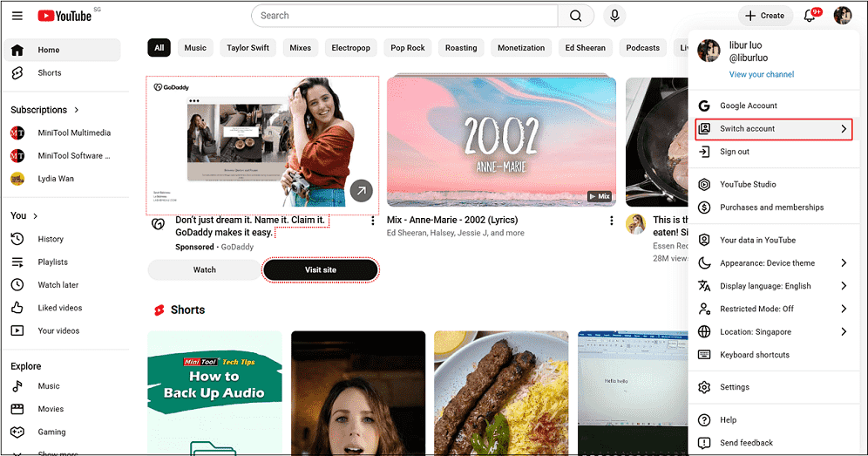
Task: Explore Movies category
Action: tap(62, 409)
